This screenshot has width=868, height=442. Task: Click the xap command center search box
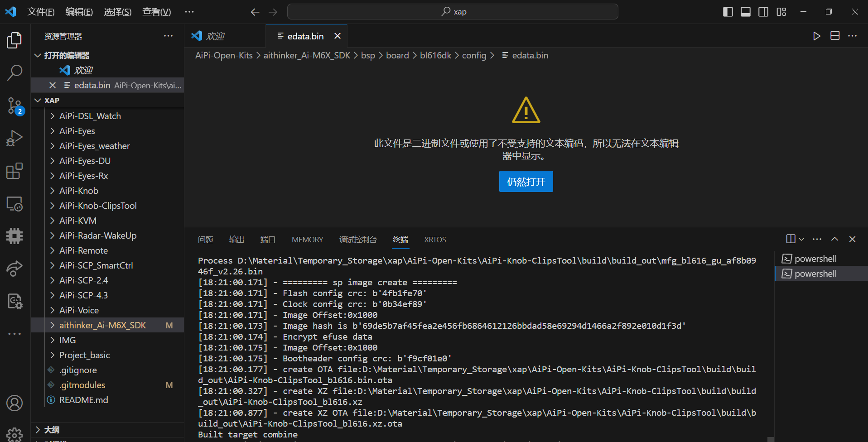click(x=453, y=12)
